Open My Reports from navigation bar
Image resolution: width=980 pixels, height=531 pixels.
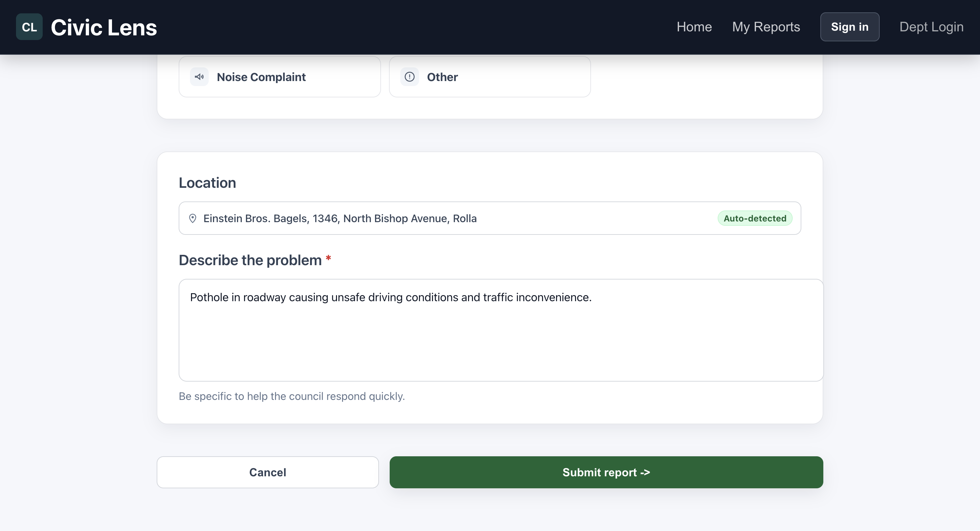(x=766, y=27)
